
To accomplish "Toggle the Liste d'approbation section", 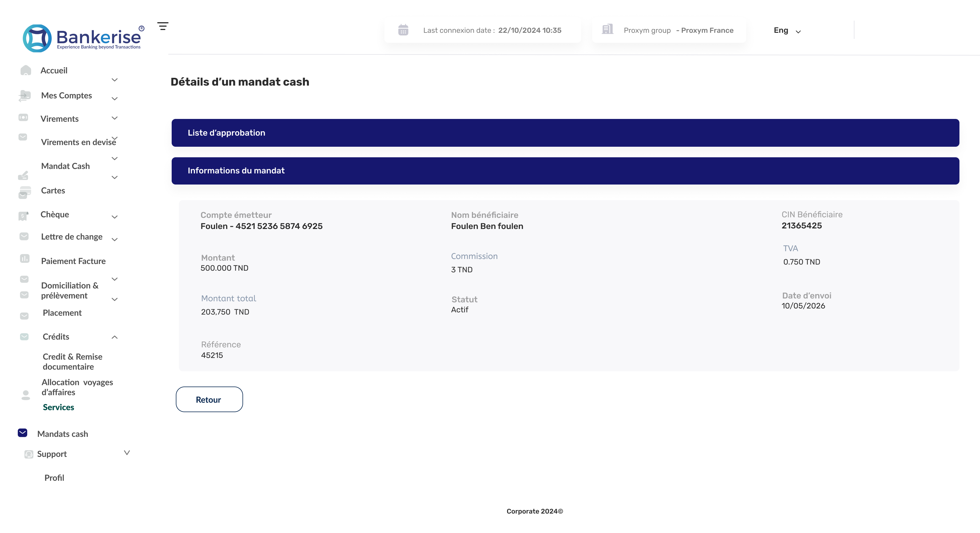I will (565, 133).
